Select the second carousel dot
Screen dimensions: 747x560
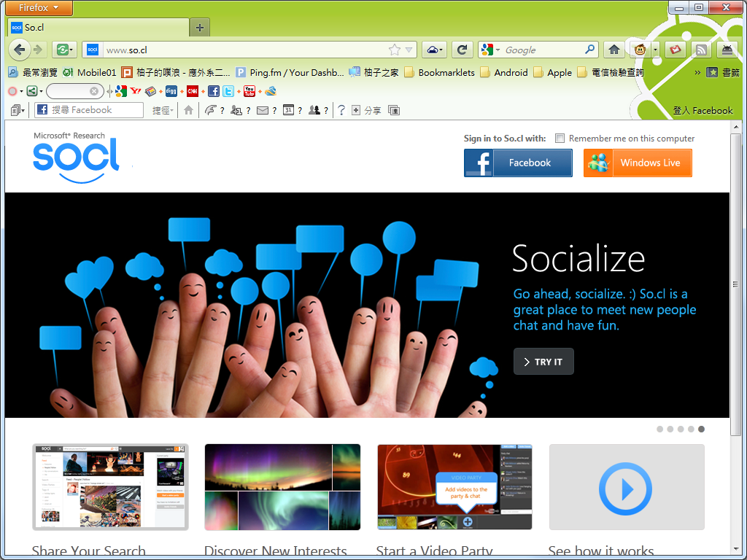point(670,429)
